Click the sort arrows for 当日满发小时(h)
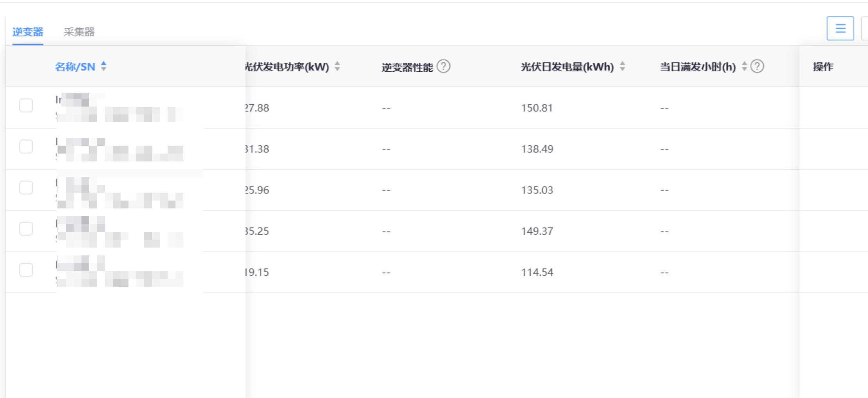Screen dimensions: 868x398 coord(744,67)
